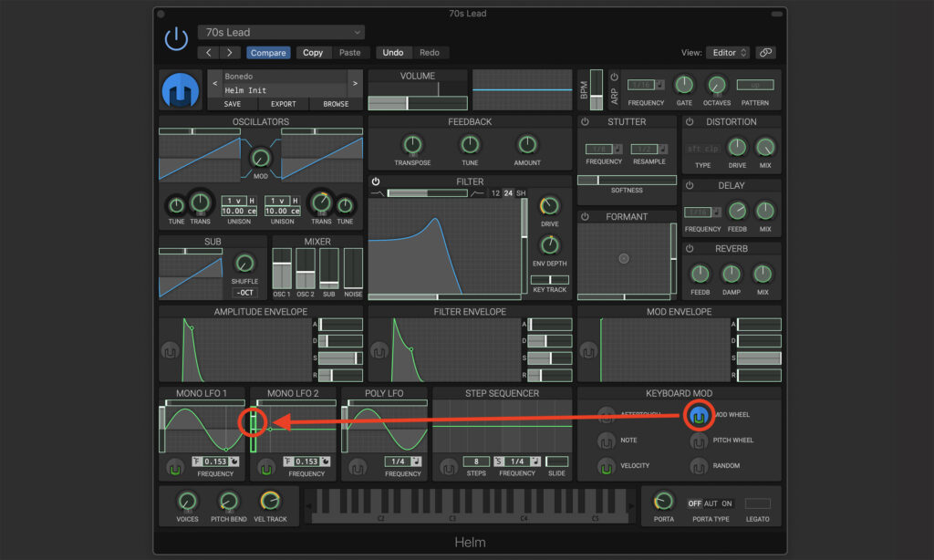
Task: Go to previous preset with left chevron
Action: (x=209, y=52)
